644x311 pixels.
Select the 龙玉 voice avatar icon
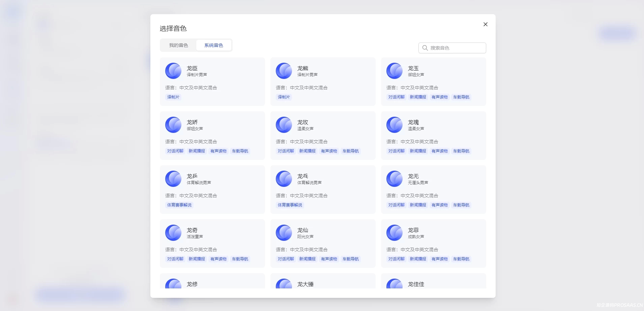(394, 71)
